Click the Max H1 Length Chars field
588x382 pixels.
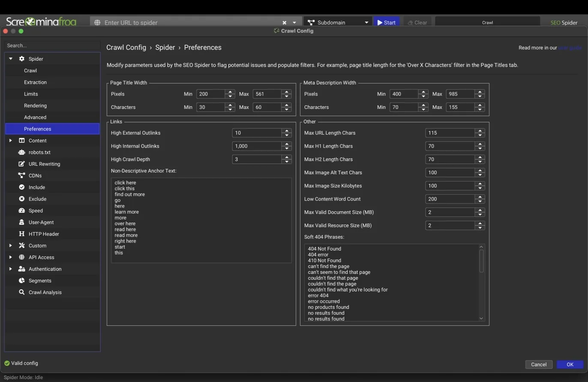point(450,146)
